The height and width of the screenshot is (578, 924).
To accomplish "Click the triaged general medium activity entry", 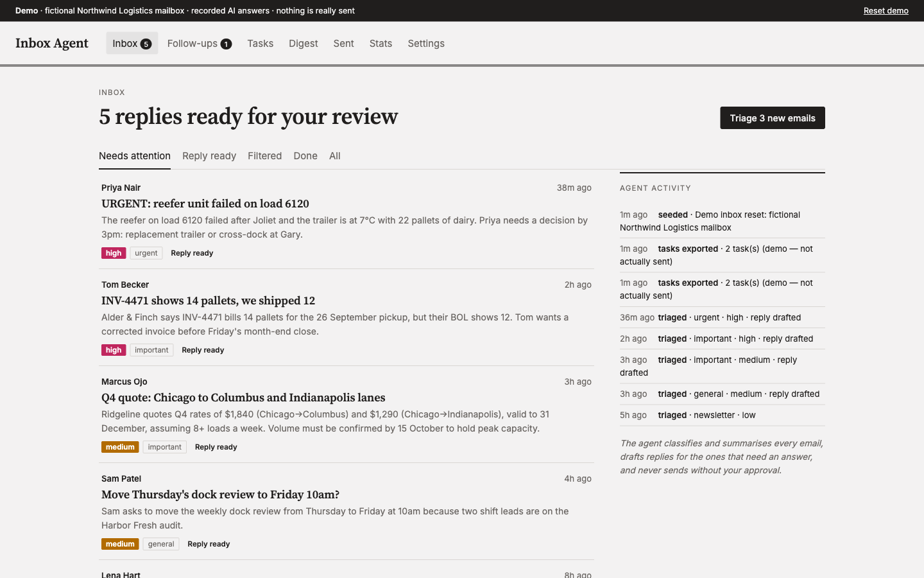I will click(x=723, y=394).
